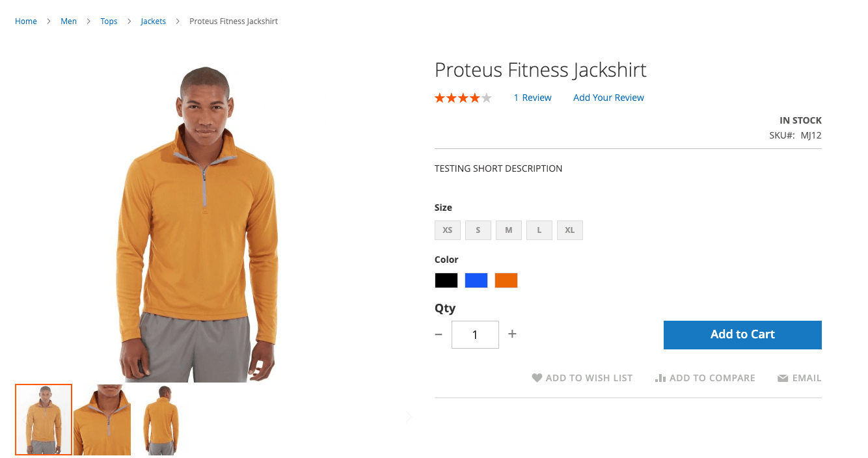
Task: Click the gray fifth star in the rating
Action: point(485,97)
